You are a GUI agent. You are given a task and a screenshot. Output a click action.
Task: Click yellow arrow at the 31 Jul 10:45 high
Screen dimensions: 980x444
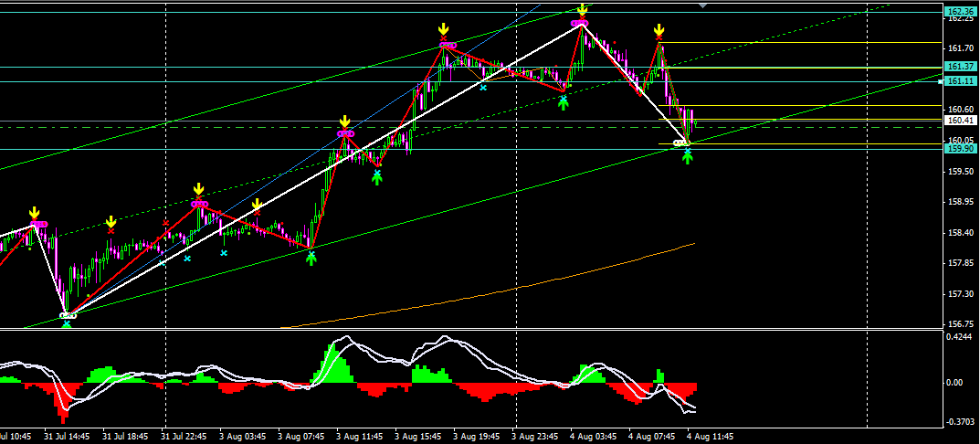[x=34, y=213]
